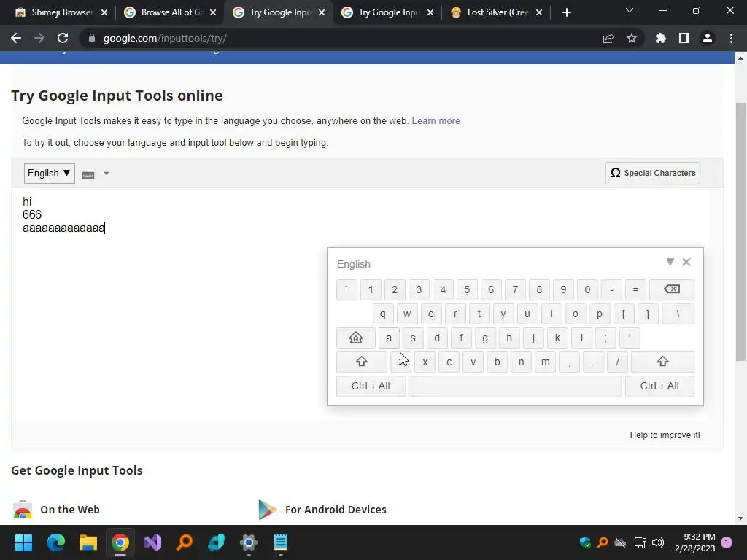The width and height of the screenshot is (747, 560).
Task: Open the notification badge in taskbar
Action: tap(727, 542)
